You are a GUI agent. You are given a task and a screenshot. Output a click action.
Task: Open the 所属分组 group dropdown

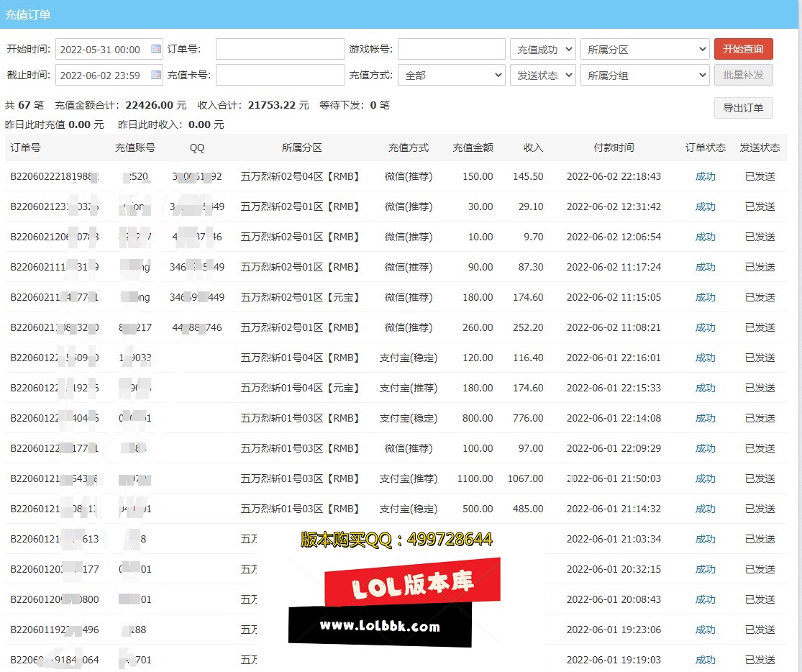coord(645,75)
